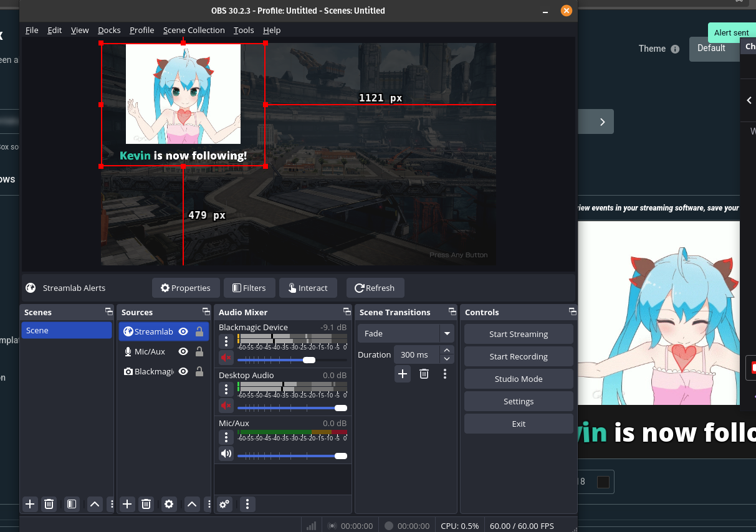Image resolution: width=756 pixels, height=532 pixels.
Task: Adjust Desktop Audio volume slider
Action: 292,407
